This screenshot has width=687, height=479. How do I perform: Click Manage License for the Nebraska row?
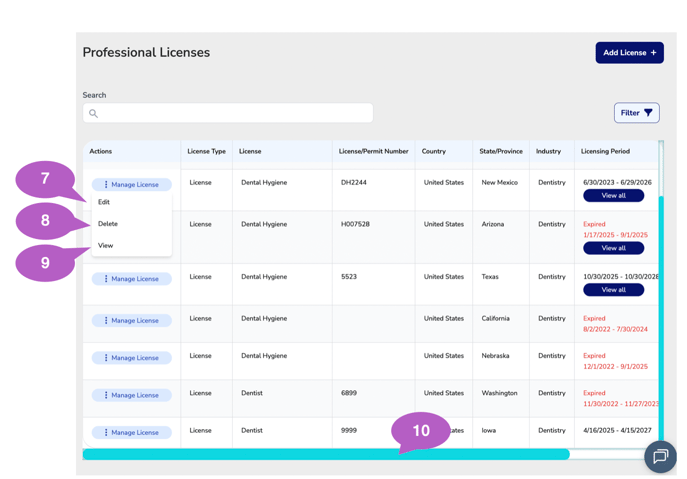point(132,358)
